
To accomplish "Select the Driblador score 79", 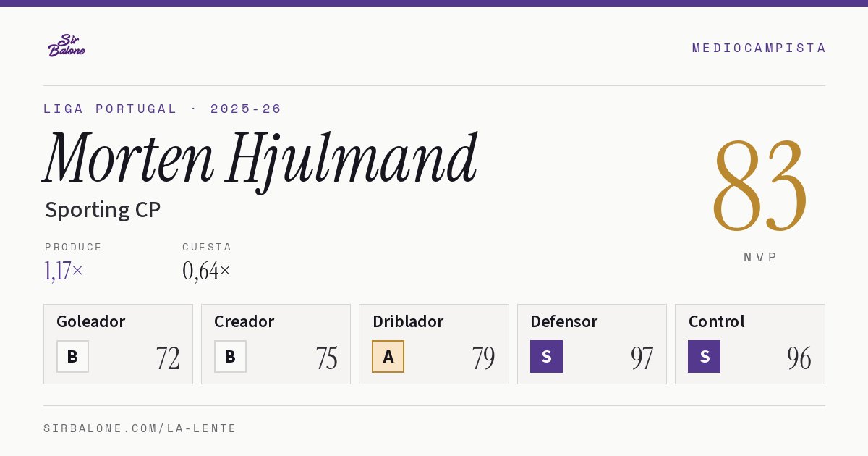I will [x=483, y=358].
